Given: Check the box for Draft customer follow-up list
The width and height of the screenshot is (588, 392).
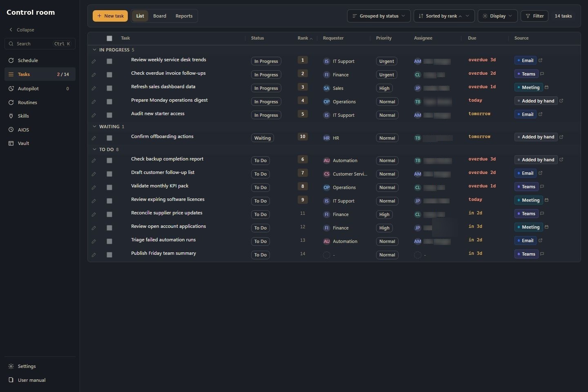Looking at the screenshot, I should coord(109,174).
